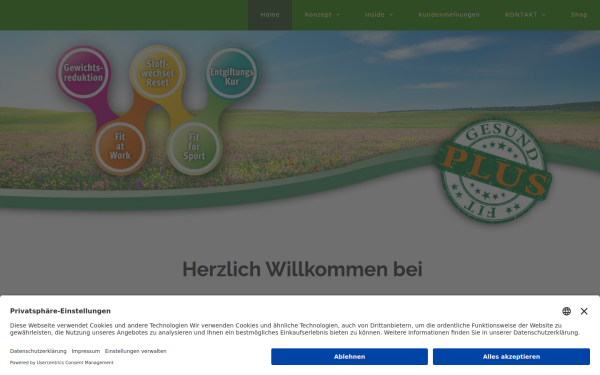Click the Entgiftungs Kur circle
Image resolution: width=600 pixels, height=375 pixels.
(x=232, y=73)
